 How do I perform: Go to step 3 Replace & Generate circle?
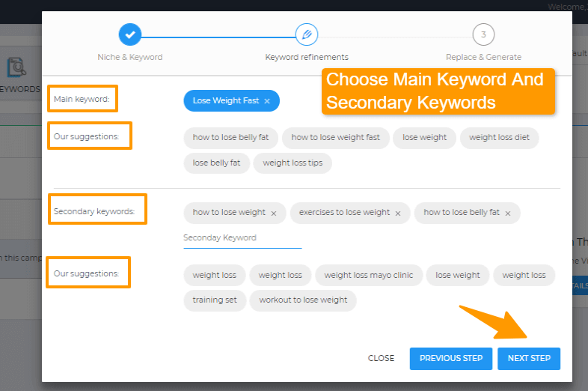(483, 34)
